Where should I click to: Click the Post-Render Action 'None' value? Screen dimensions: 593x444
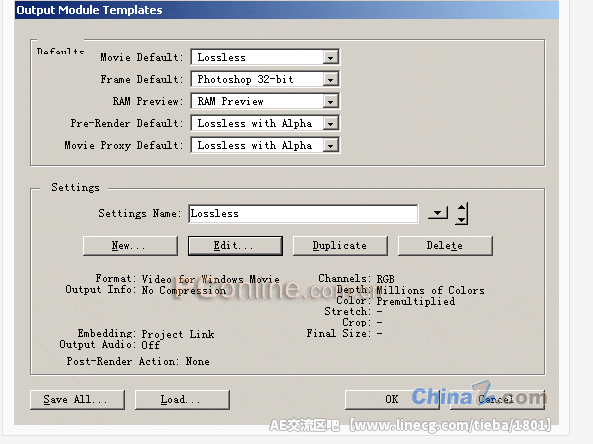(197, 362)
